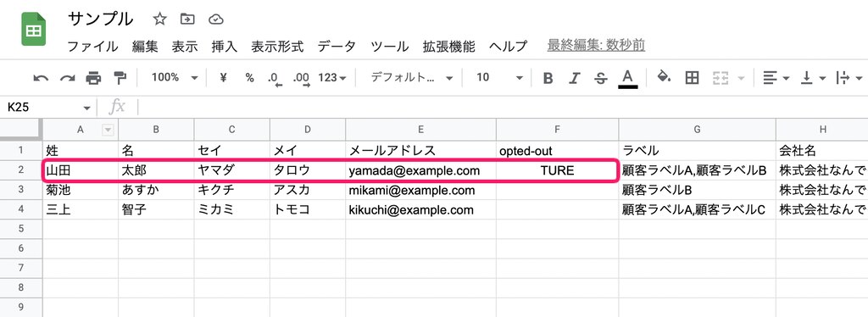Open the font size 10 dropdown
This screenshot has height=317, width=868.
pyautogui.click(x=499, y=77)
